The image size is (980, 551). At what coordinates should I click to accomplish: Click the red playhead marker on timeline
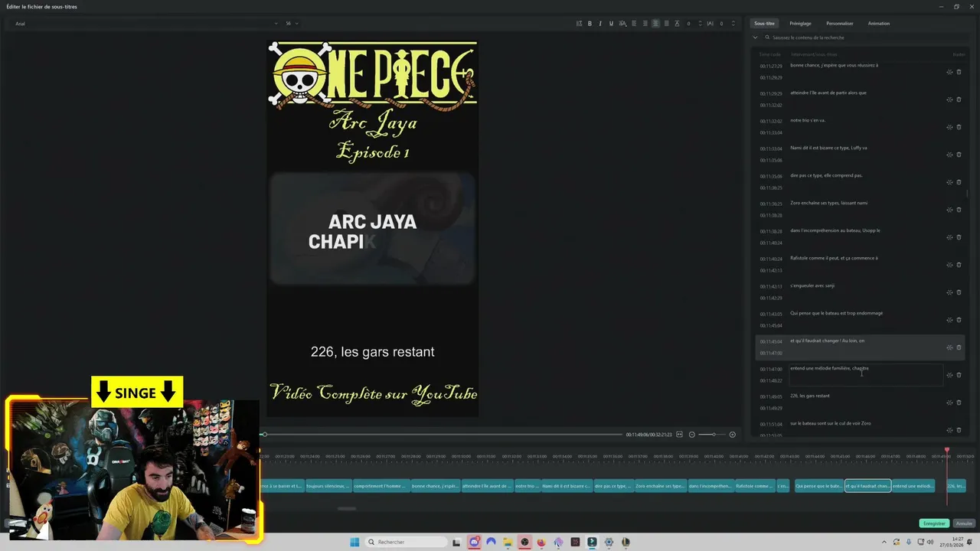(x=947, y=450)
